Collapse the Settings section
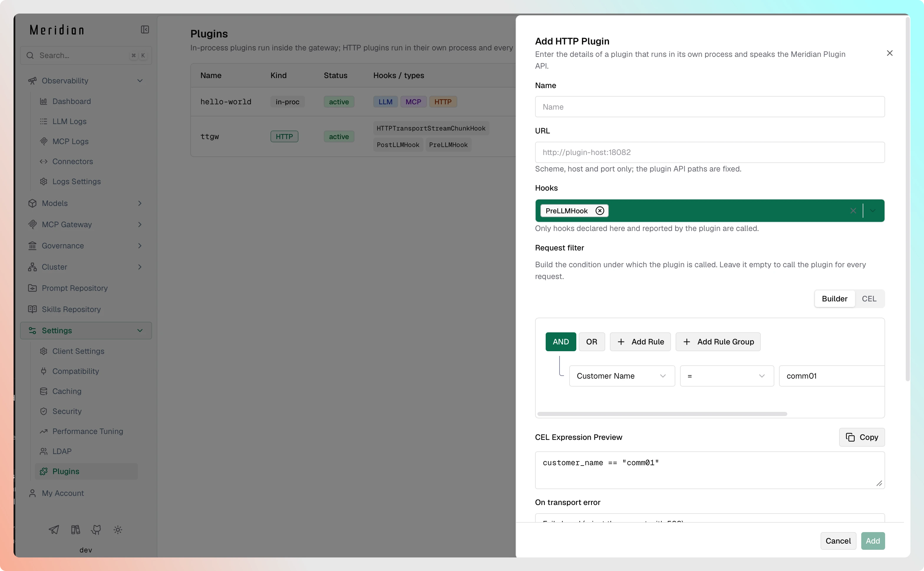 (x=140, y=331)
